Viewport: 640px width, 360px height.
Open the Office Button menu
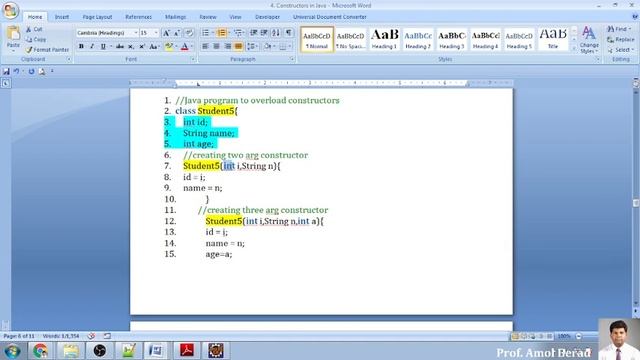[11, 10]
